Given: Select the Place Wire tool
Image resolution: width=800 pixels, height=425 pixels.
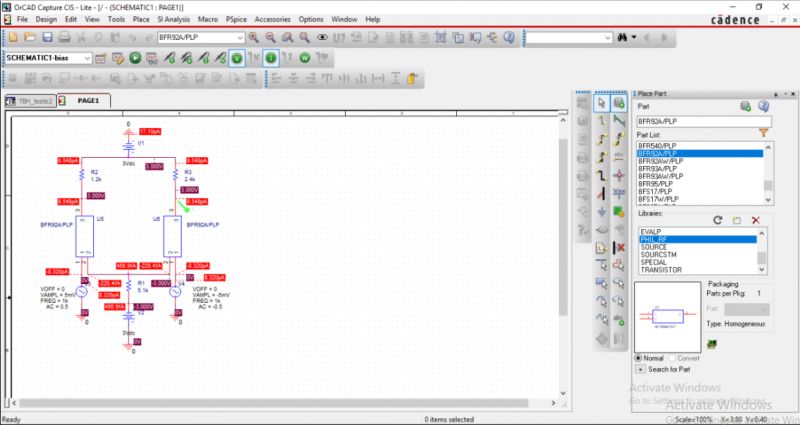Looking at the screenshot, I should point(602,121).
